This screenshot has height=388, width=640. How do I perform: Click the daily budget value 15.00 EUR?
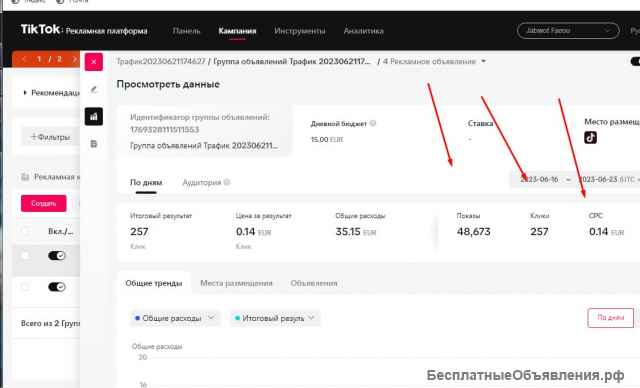(327, 140)
